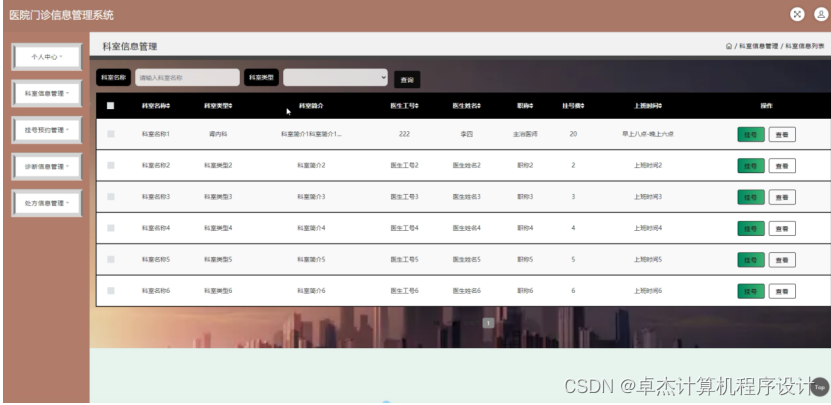Click the 查询 search button
This screenshot has width=831, height=405.
407,80
